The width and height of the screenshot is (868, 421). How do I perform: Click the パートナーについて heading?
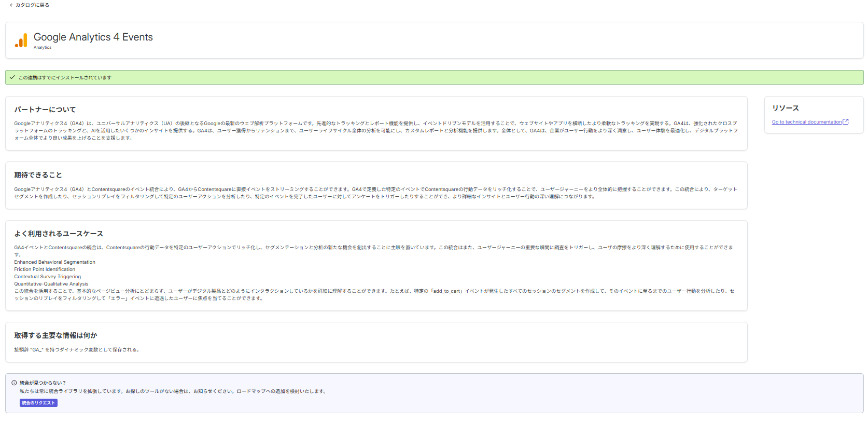pyautogui.click(x=45, y=110)
